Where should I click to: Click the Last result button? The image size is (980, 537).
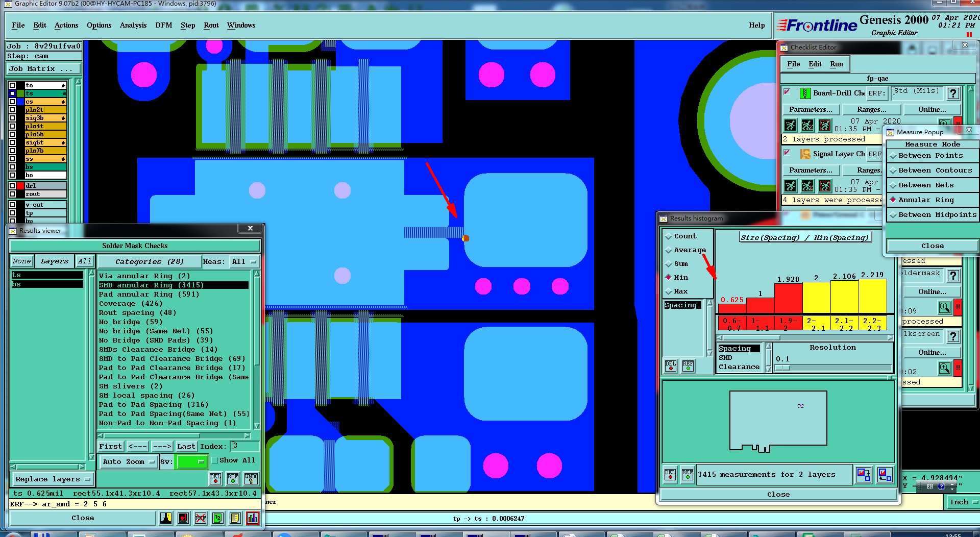click(186, 447)
